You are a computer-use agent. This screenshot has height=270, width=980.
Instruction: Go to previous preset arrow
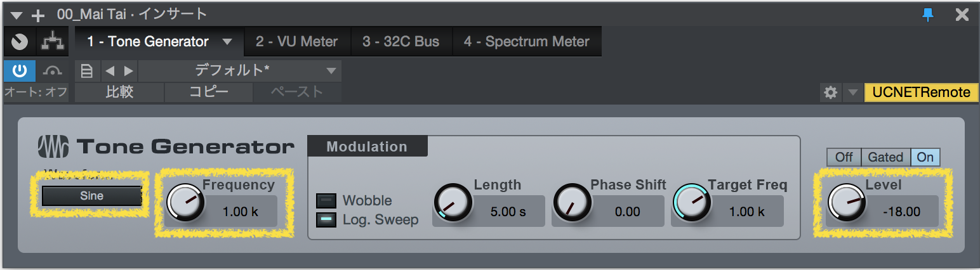tap(109, 70)
